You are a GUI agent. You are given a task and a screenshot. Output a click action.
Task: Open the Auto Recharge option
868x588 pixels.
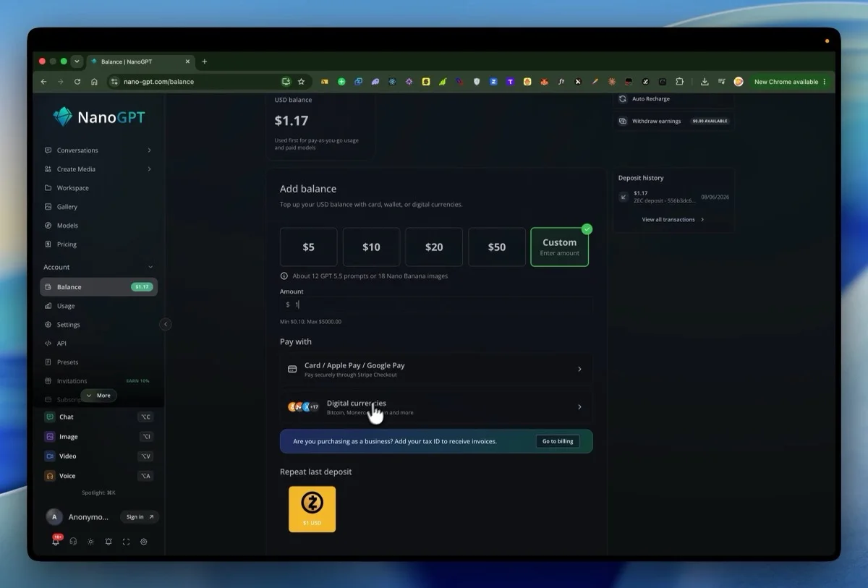673,99
